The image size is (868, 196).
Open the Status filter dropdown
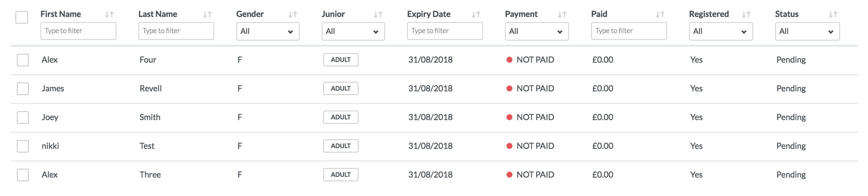pyautogui.click(x=807, y=31)
